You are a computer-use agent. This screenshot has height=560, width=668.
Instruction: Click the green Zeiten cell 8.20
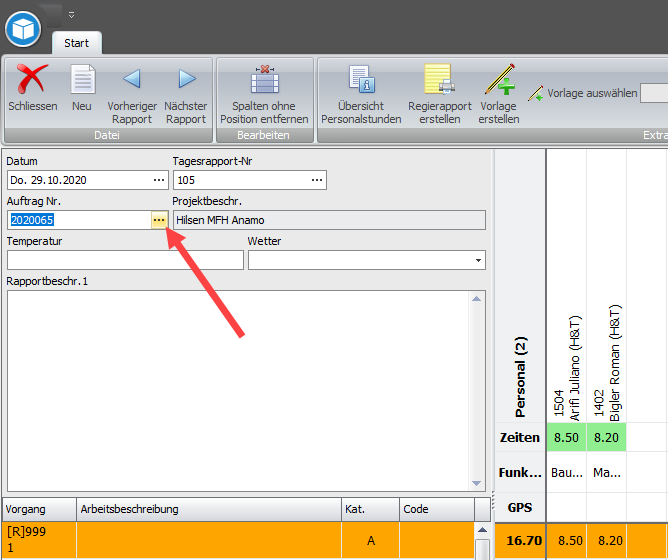(x=607, y=438)
